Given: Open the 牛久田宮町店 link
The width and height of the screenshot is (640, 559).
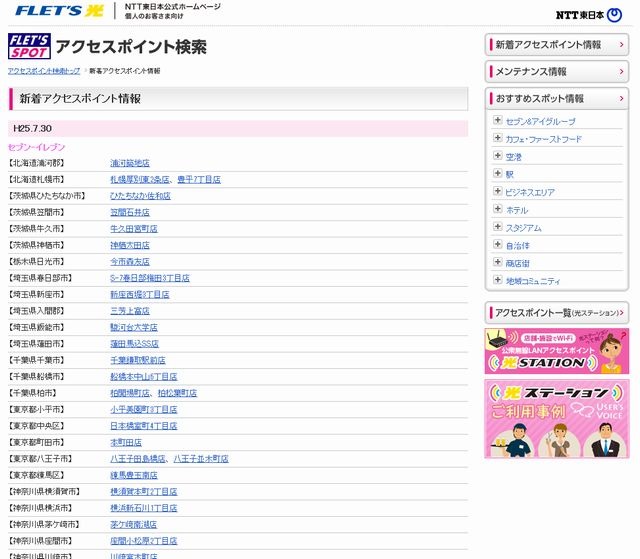Looking at the screenshot, I should tap(134, 229).
